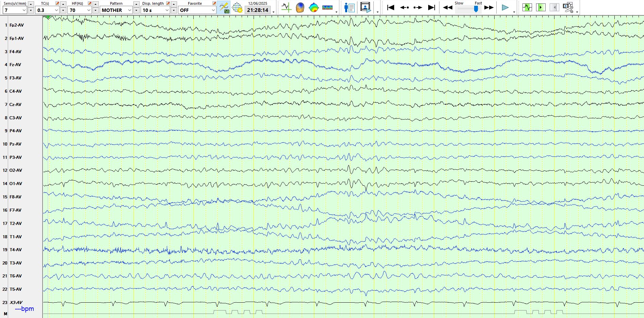Open the HF(Hz) dropdown showing 70
This screenshot has width=644, height=318.
[80, 10]
